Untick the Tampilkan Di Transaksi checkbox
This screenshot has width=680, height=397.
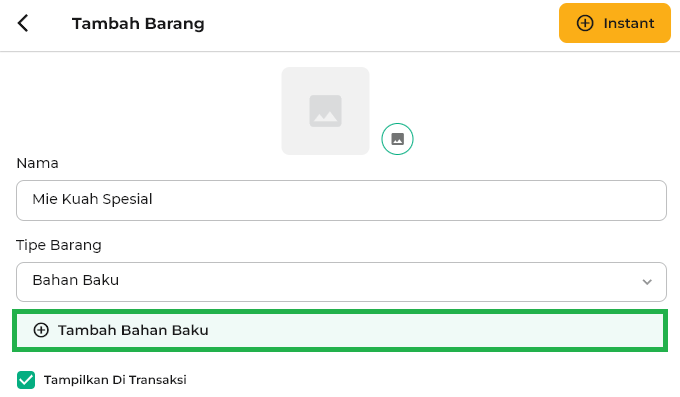(26, 380)
